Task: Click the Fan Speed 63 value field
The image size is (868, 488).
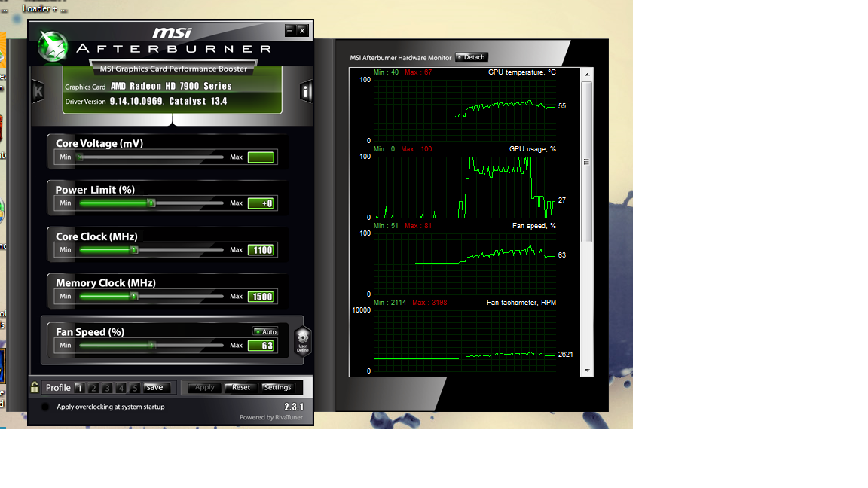Action: [x=261, y=345]
